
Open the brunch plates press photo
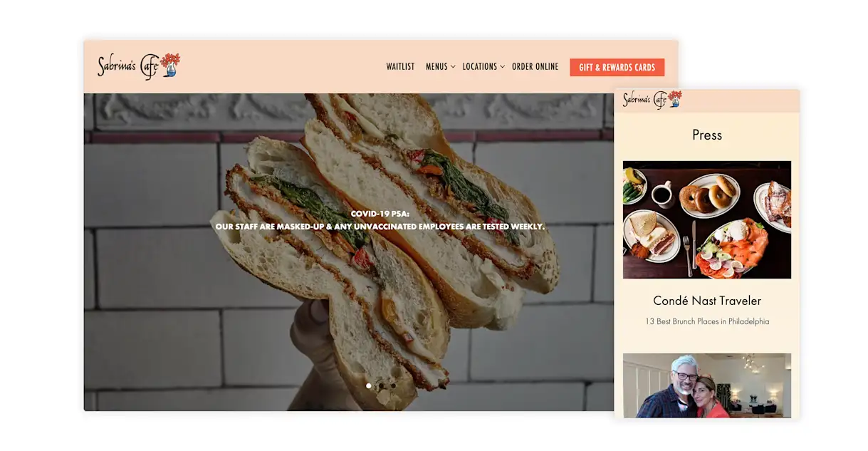[707, 219]
